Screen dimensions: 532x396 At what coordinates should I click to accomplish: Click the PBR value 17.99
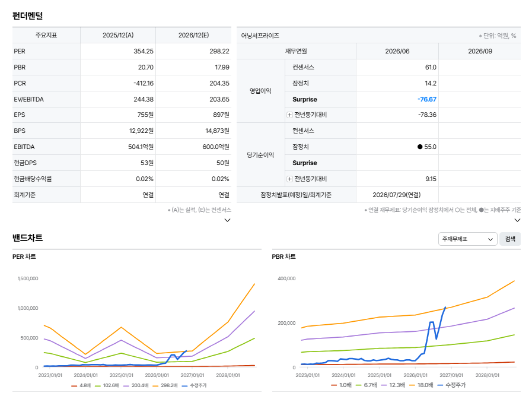222,67
